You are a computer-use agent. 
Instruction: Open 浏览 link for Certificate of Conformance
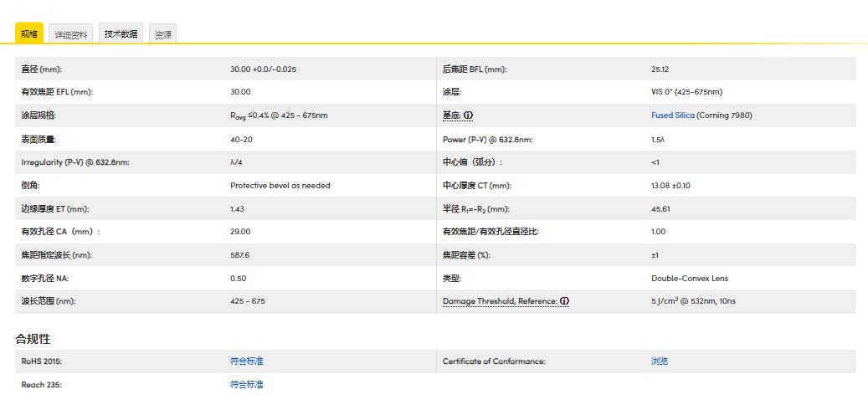click(x=660, y=361)
